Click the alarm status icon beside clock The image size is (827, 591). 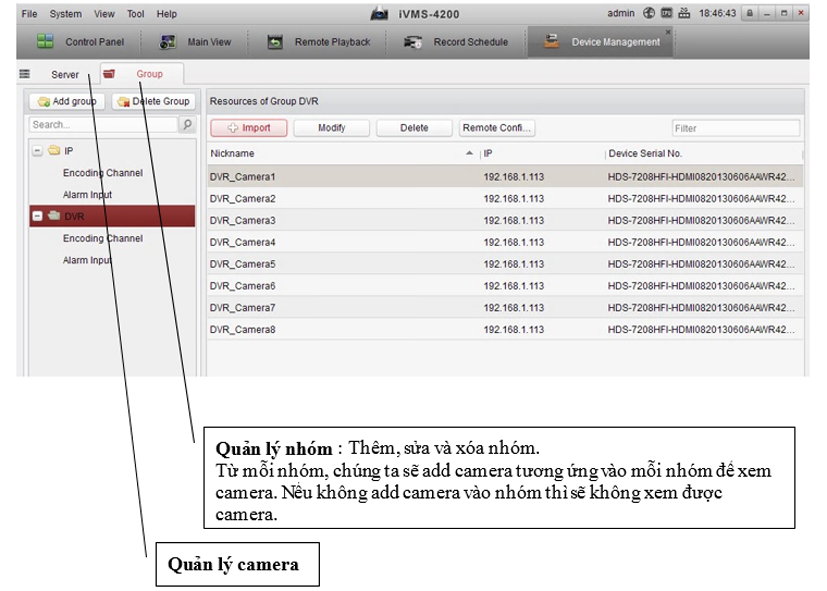(684, 13)
